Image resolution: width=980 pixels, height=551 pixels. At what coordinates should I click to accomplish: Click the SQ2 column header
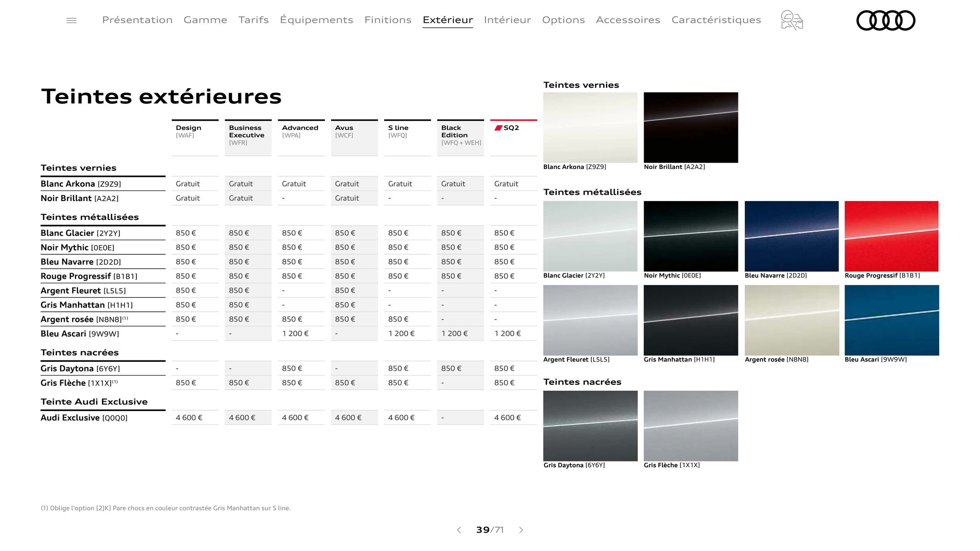point(514,138)
